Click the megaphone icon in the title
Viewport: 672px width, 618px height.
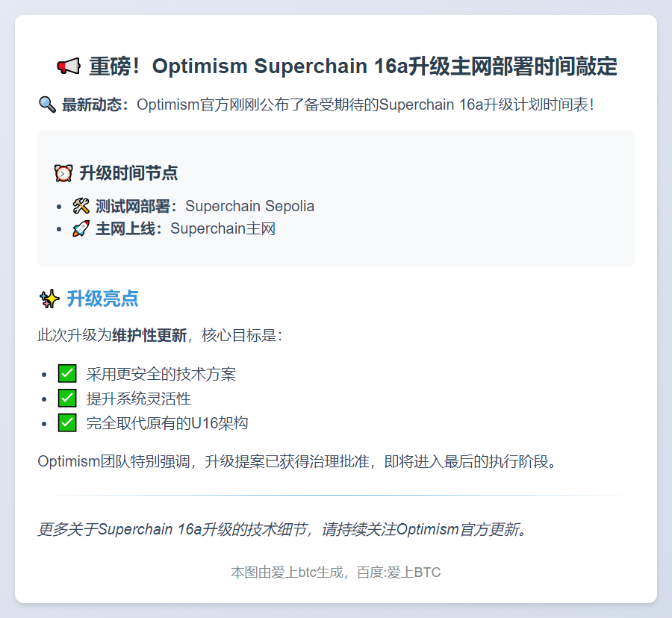(68, 66)
